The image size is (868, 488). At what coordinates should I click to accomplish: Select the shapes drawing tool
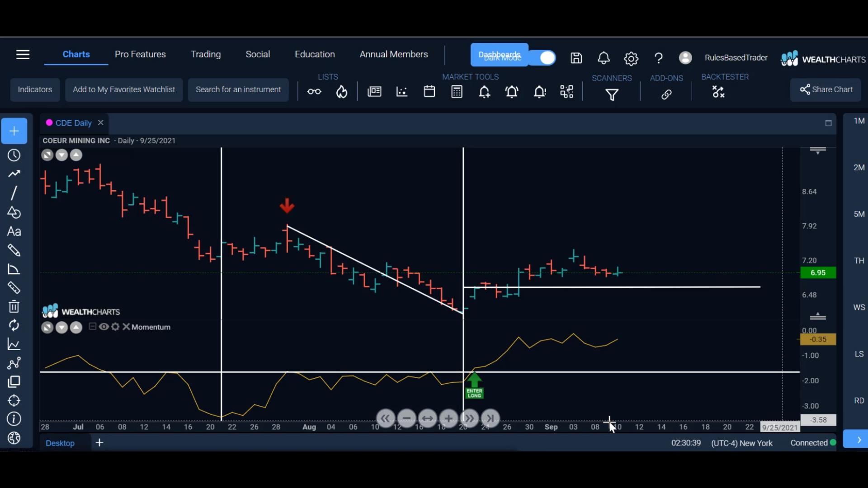point(14,212)
